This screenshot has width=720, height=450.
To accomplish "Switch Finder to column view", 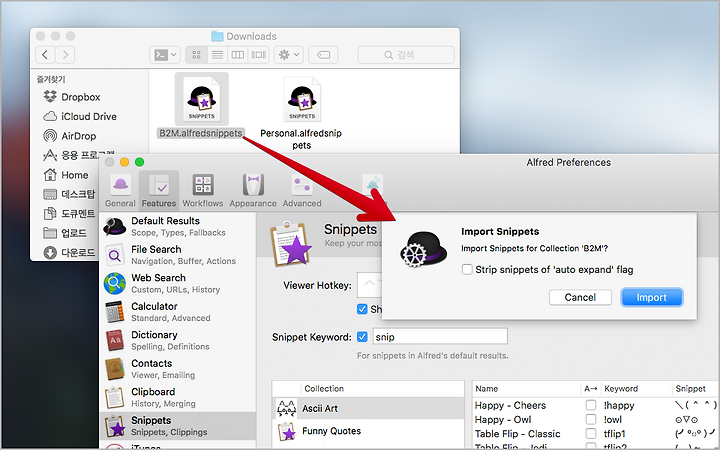I will point(238,55).
